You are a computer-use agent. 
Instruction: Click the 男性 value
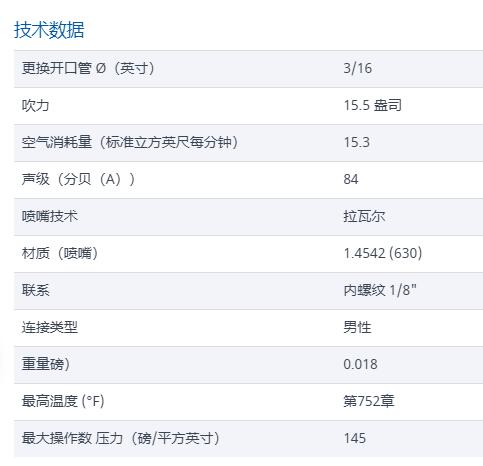[x=357, y=327]
